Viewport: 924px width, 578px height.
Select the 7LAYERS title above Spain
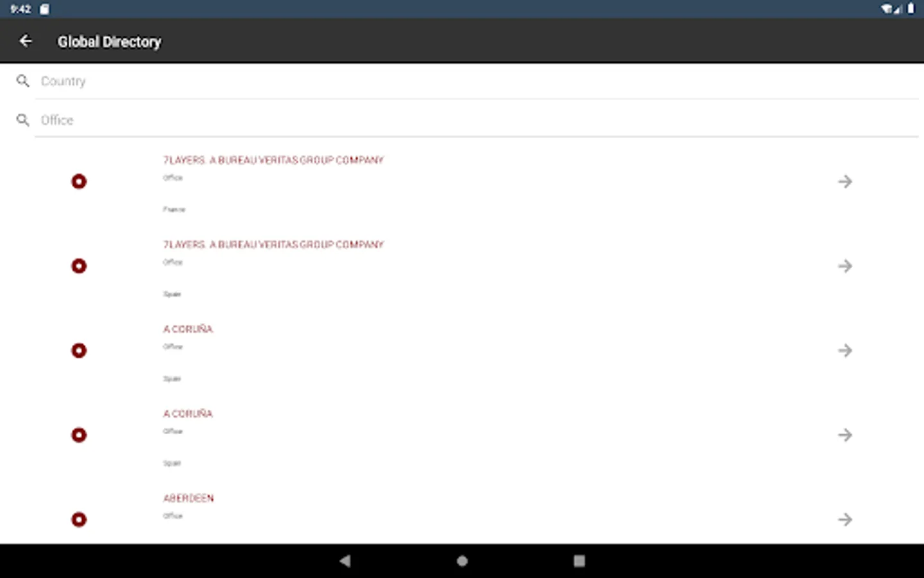coord(273,245)
